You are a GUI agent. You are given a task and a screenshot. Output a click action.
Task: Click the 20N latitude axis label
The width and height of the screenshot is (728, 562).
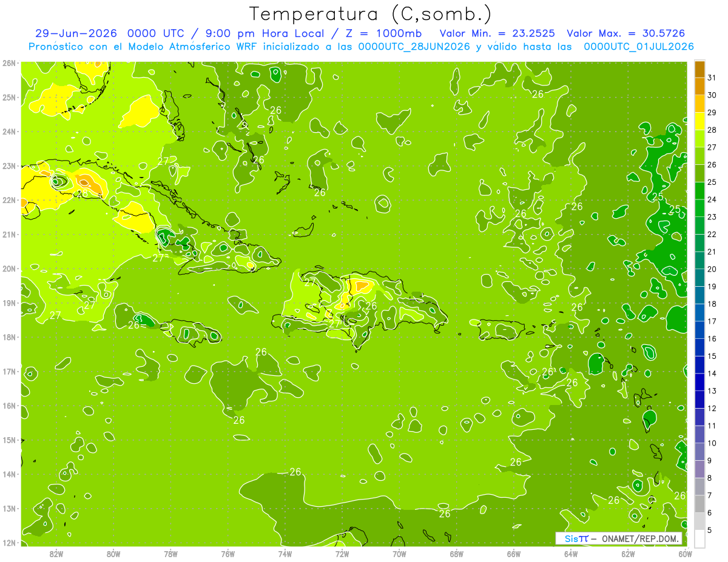(x=9, y=269)
